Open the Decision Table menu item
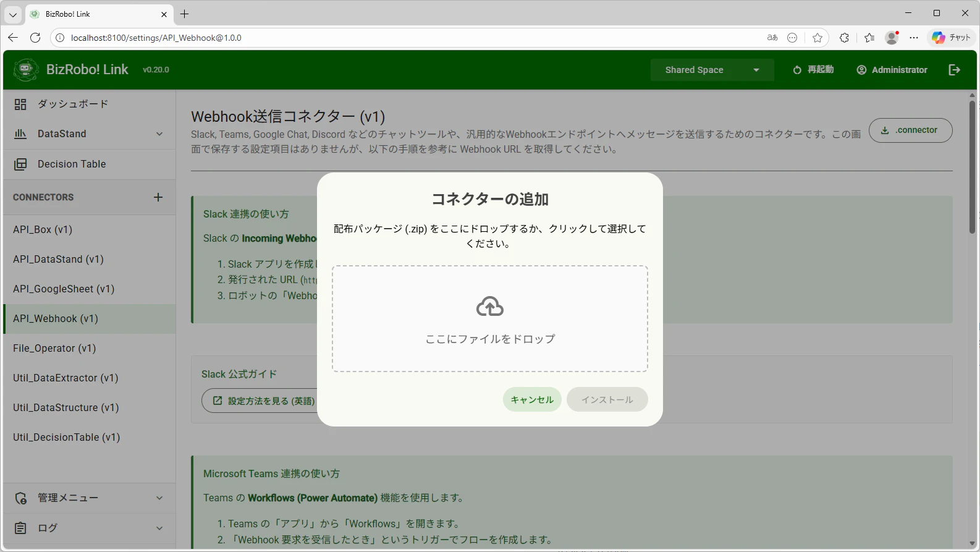 pyautogui.click(x=90, y=164)
